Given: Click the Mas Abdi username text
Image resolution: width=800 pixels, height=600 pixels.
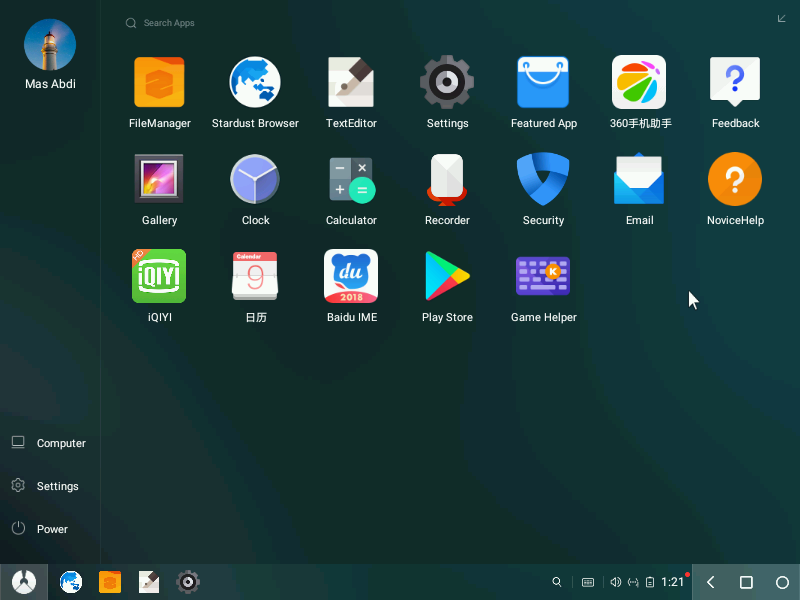Looking at the screenshot, I should coord(50,84).
